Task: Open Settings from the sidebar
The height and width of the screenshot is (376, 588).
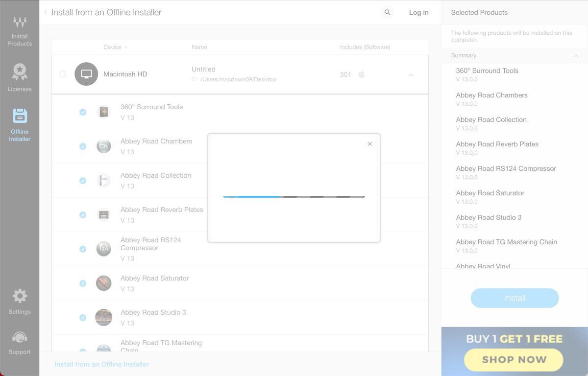Action: pos(20,301)
